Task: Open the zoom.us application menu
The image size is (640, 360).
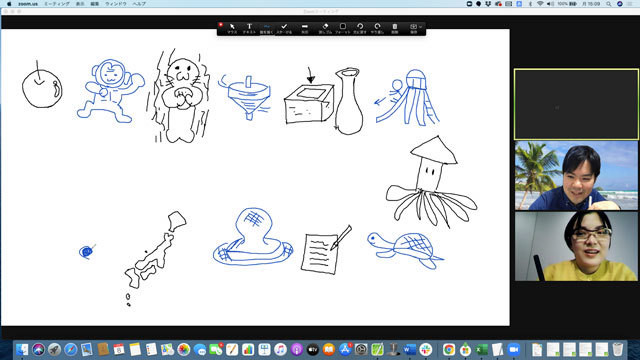Action: tap(28, 4)
